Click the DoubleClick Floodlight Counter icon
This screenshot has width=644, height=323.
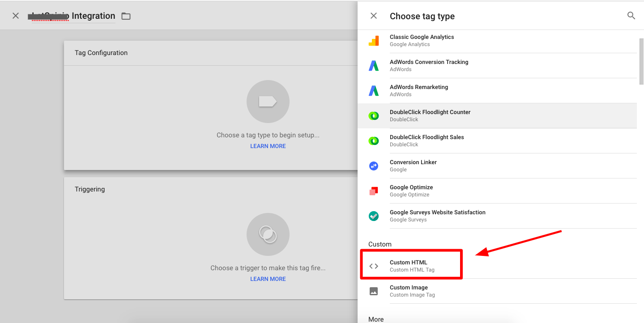click(374, 116)
